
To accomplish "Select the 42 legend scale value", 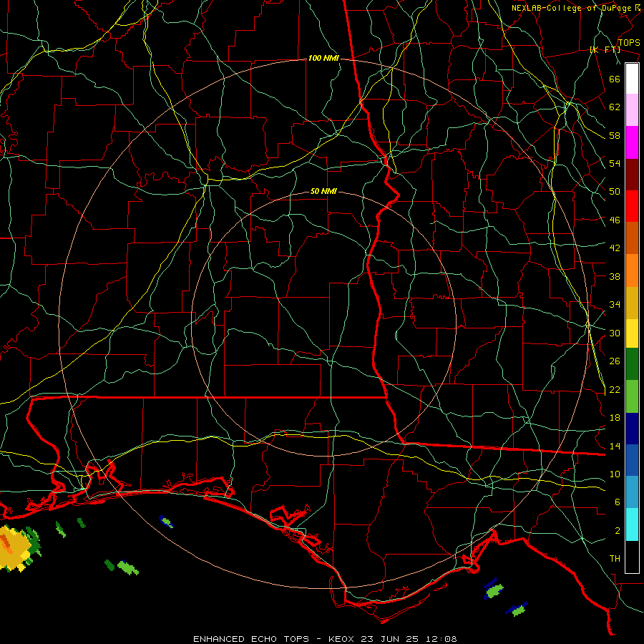I will pyautogui.click(x=615, y=248).
